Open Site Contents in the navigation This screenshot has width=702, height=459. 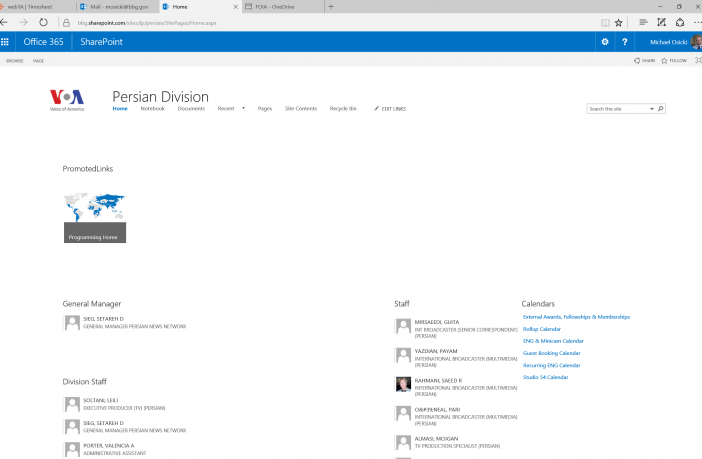(301, 108)
